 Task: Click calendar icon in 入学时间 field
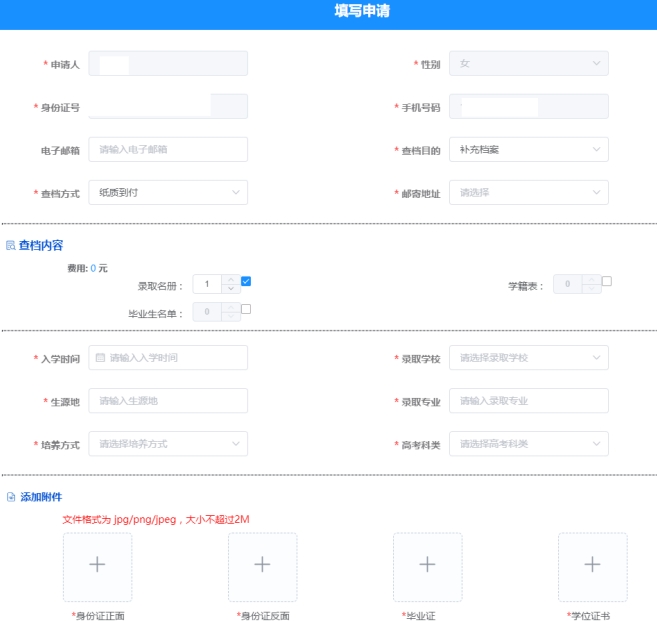click(100, 357)
